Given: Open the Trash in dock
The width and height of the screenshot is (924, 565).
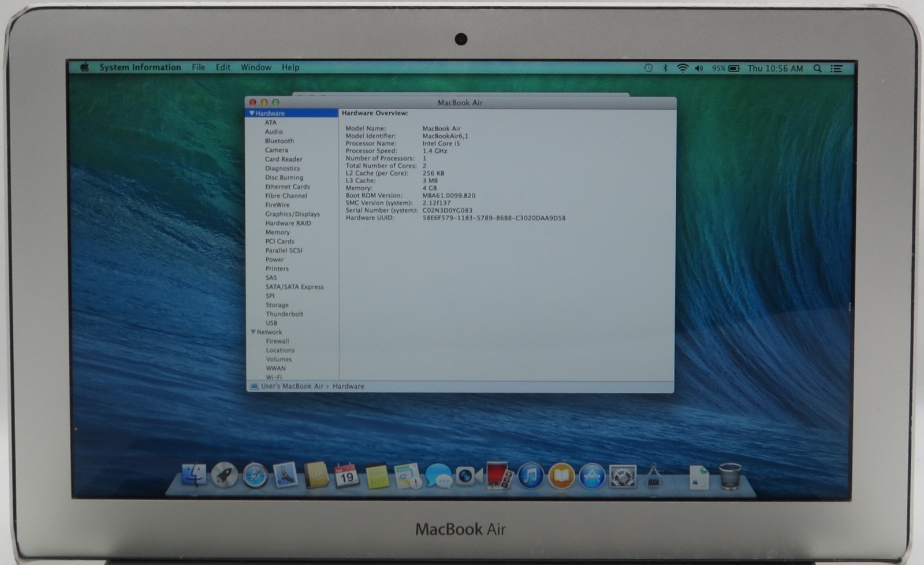Looking at the screenshot, I should [x=730, y=477].
